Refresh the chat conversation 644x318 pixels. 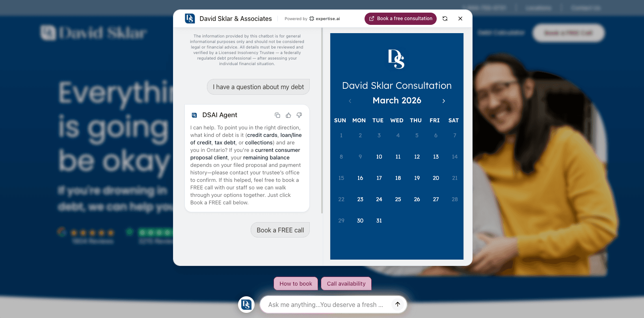(x=445, y=19)
